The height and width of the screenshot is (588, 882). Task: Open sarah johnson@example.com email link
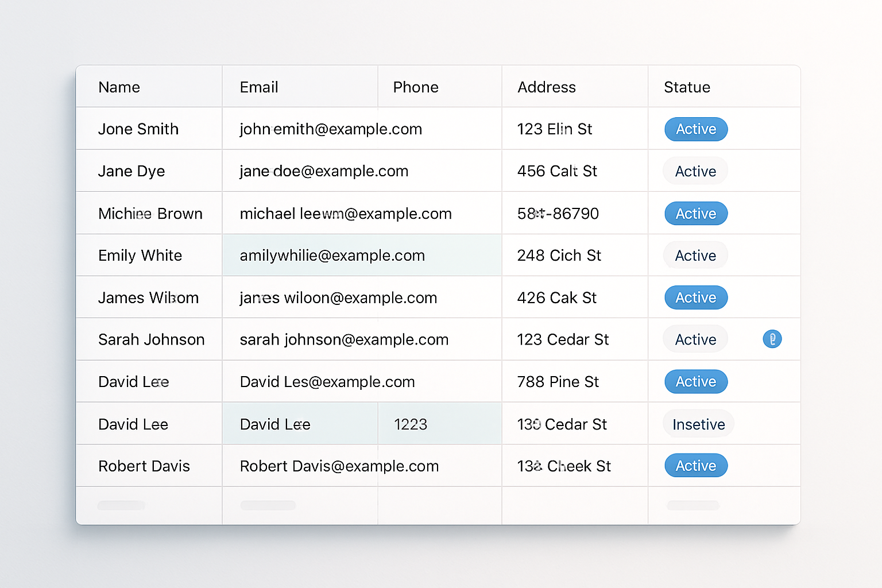click(x=344, y=339)
